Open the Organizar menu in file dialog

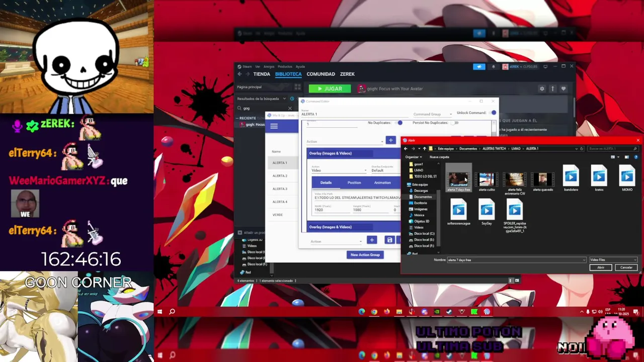click(x=413, y=157)
